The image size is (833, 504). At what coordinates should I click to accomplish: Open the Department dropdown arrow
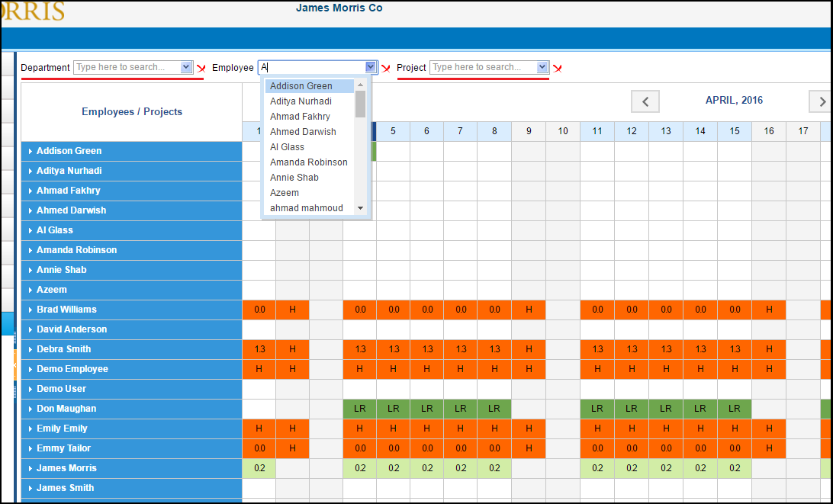pyautogui.click(x=185, y=67)
